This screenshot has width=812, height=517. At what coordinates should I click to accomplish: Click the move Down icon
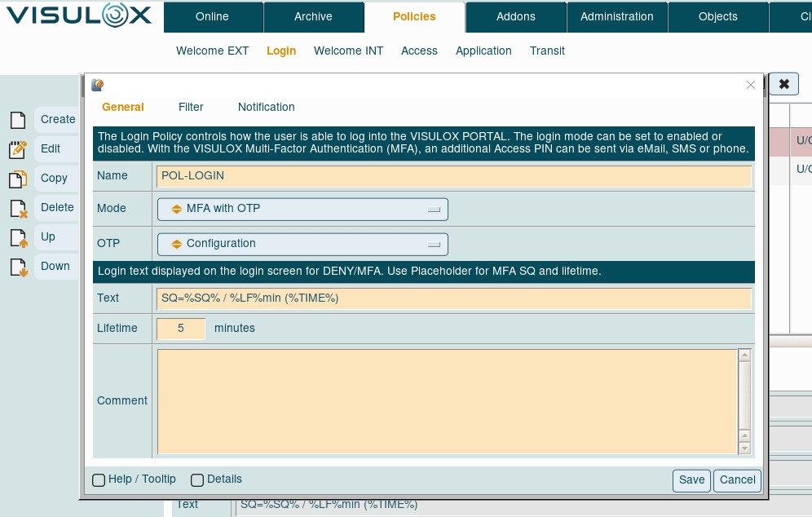(x=18, y=267)
